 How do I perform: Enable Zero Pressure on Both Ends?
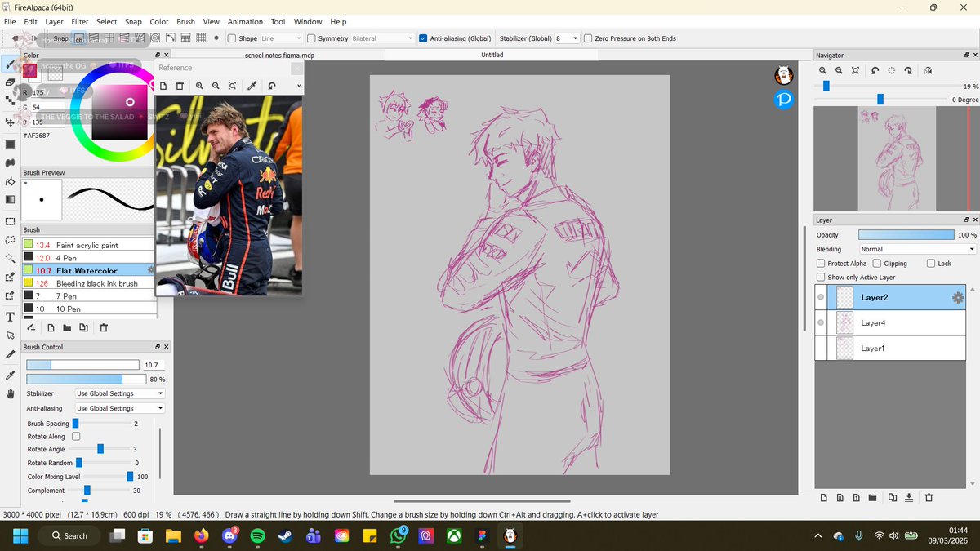pos(586,38)
